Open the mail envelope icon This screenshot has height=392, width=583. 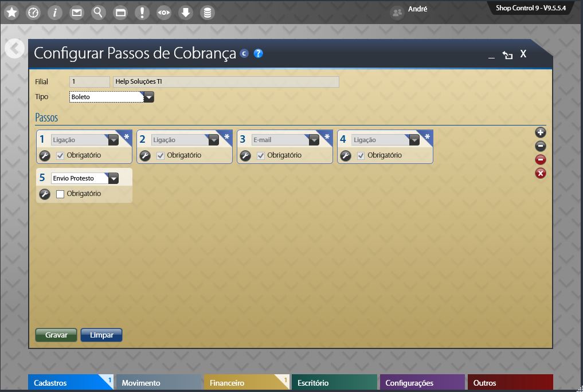point(77,13)
